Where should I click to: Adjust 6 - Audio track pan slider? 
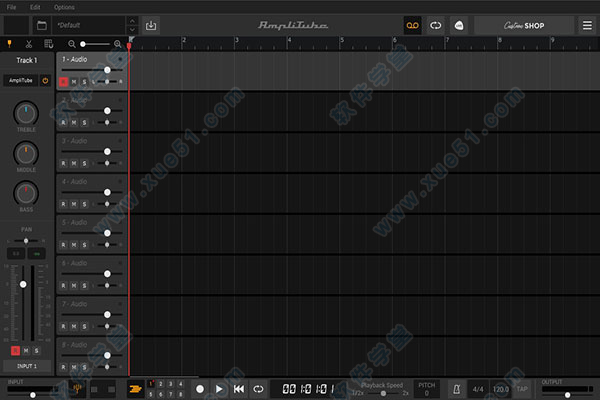tap(107, 286)
